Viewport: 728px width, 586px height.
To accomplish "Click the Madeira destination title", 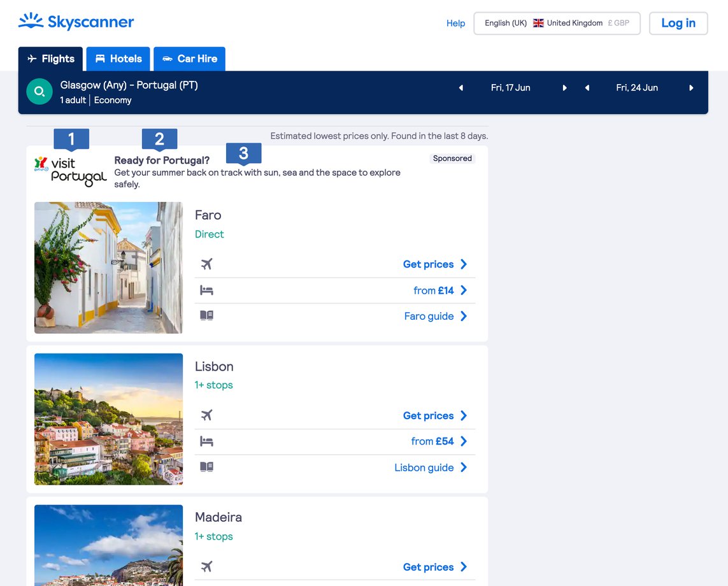I will point(218,517).
